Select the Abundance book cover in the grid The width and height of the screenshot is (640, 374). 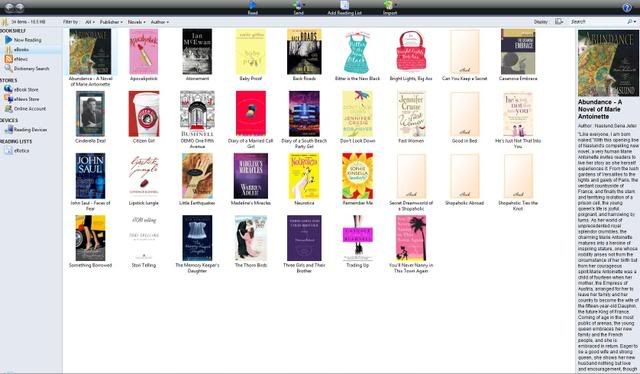pos(90,51)
